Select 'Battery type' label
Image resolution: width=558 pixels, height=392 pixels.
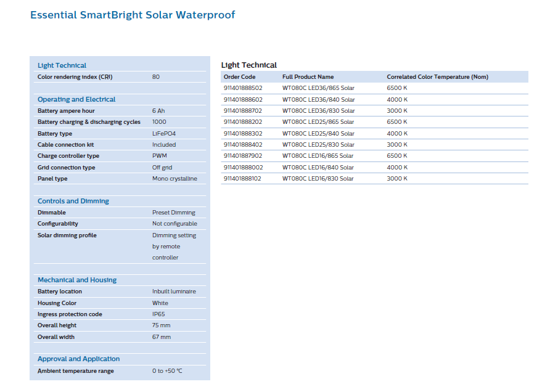pos(55,133)
